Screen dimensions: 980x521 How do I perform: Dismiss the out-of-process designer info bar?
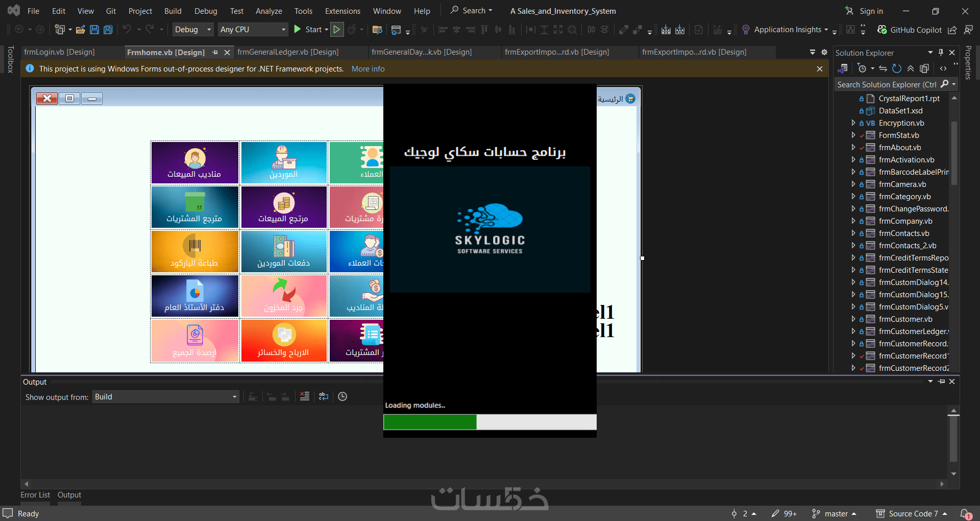(820, 69)
